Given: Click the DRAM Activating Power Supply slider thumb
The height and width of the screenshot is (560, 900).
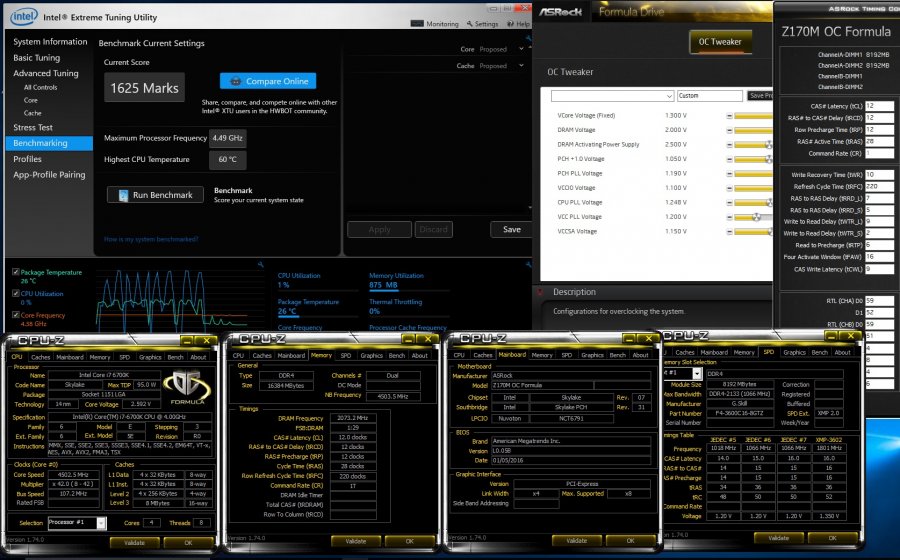Looking at the screenshot, I should pyautogui.click(x=769, y=145).
